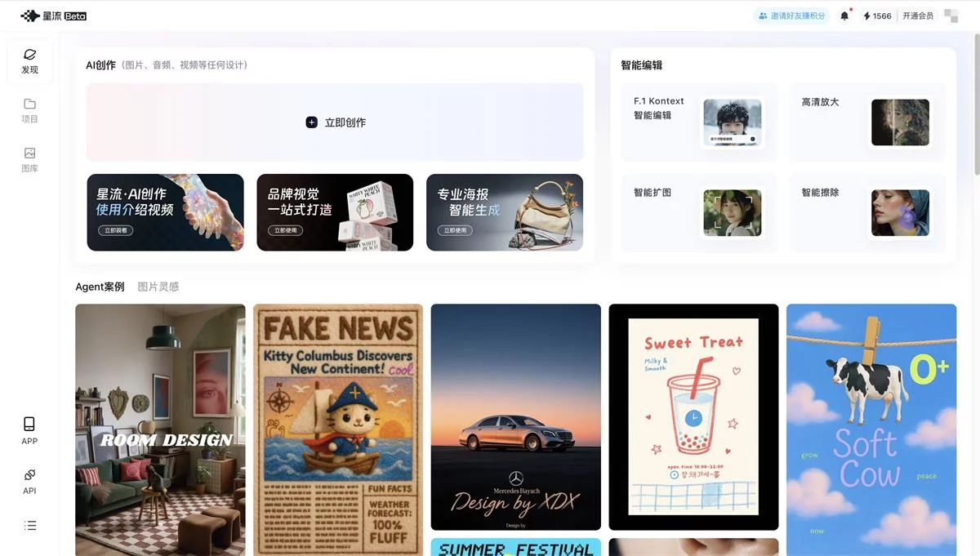The image size is (980, 556).
Task: Switch to the 图片灵感 tab
Action: coord(158,287)
